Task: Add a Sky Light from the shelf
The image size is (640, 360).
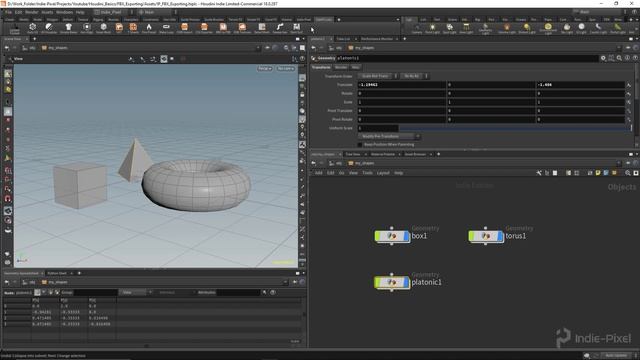Action: point(567,28)
